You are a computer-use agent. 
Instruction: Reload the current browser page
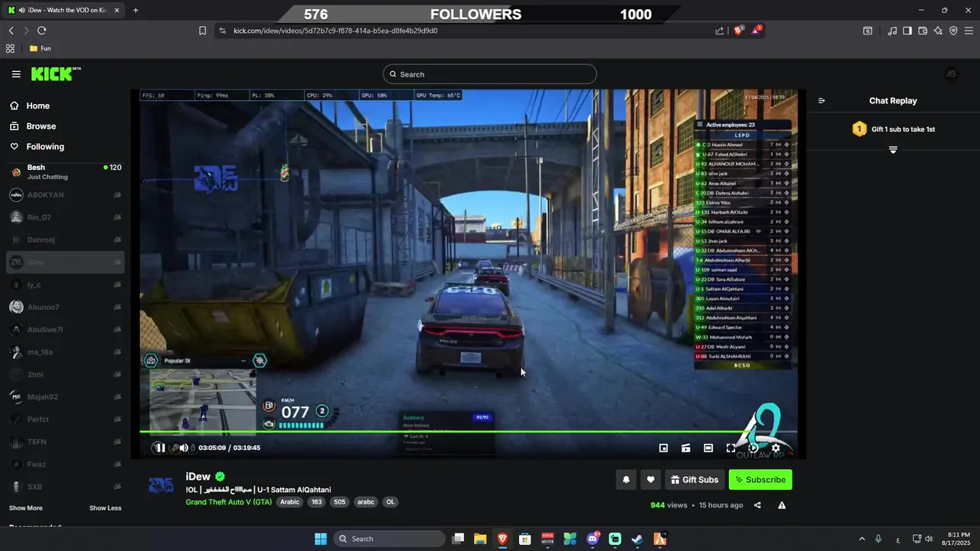click(41, 31)
